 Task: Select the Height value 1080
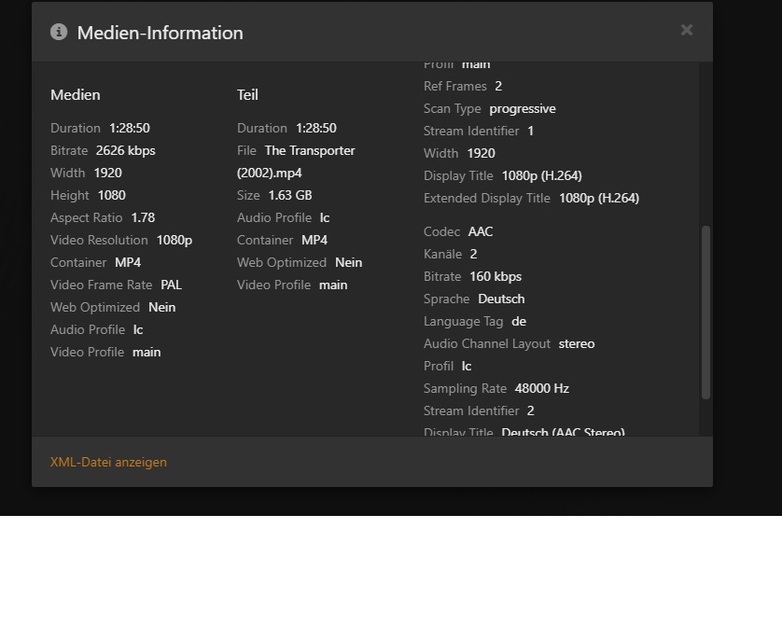tap(112, 195)
